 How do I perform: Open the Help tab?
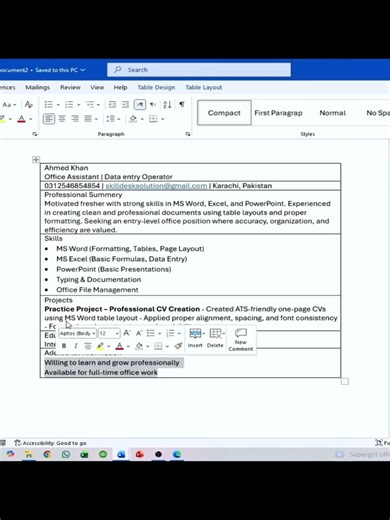tap(120, 87)
